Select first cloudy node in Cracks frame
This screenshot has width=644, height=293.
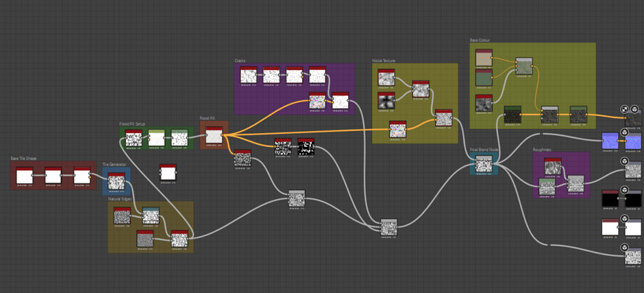tap(249, 75)
